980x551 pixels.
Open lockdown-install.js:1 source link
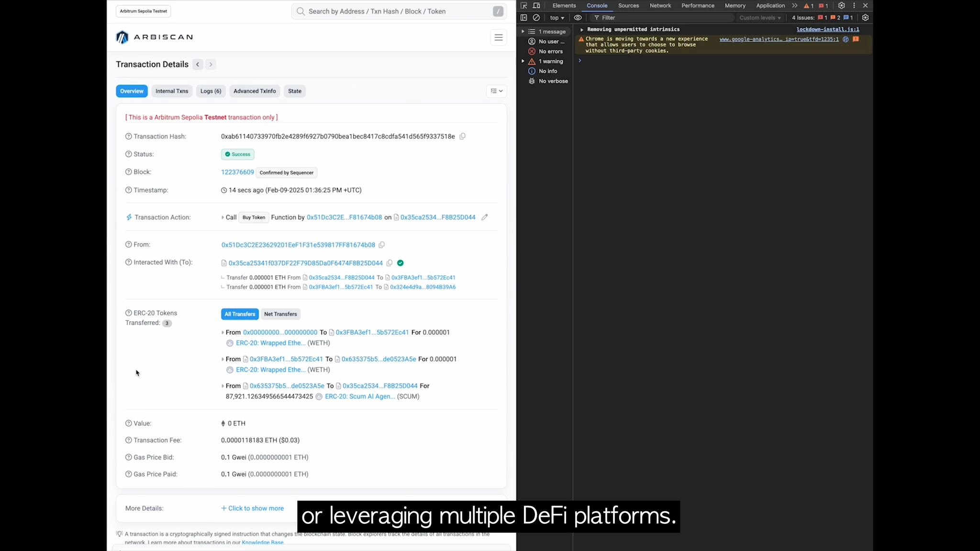pos(828,30)
